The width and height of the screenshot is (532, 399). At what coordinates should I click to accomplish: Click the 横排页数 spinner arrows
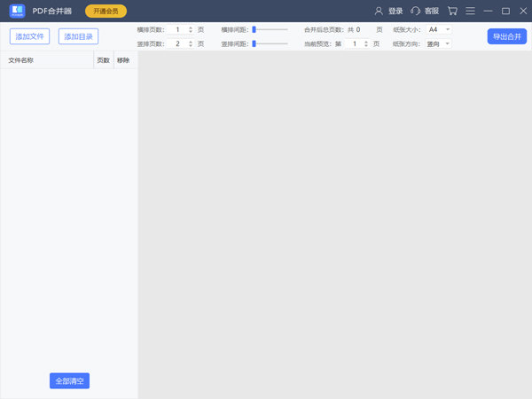(x=191, y=29)
